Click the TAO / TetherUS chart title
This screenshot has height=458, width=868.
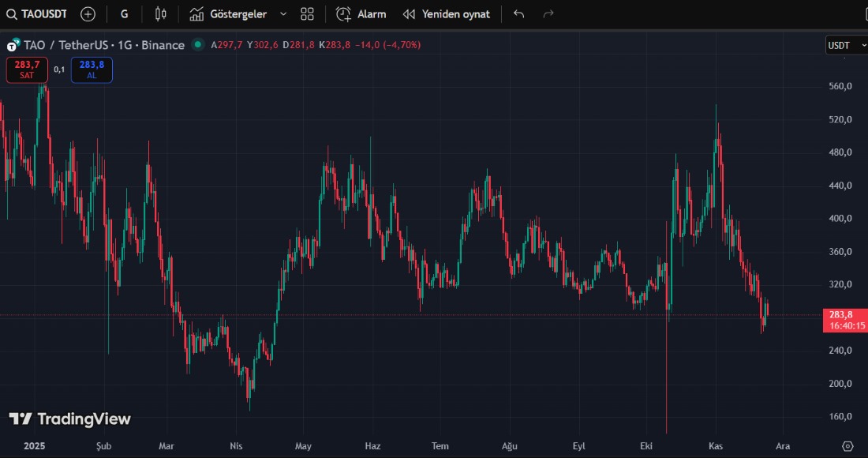[x=103, y=45]
